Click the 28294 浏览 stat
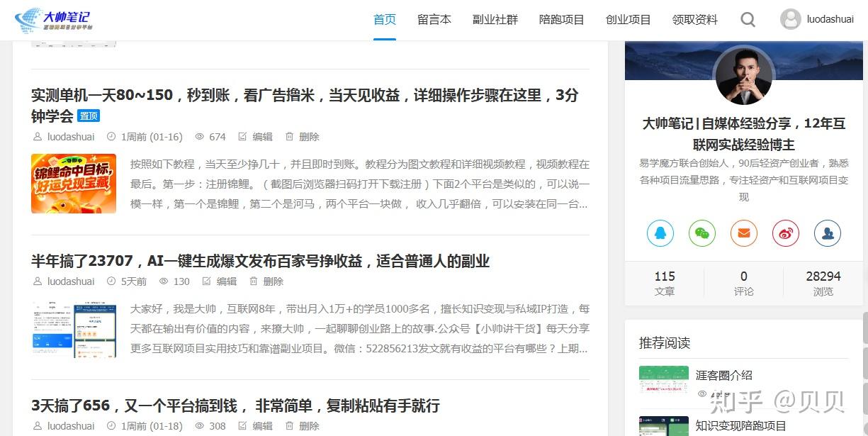 pos(823,284)
